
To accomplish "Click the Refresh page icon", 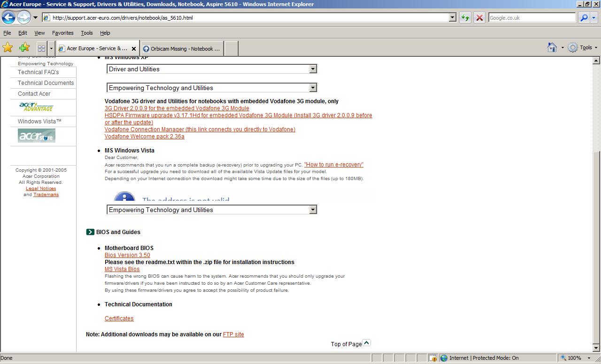I will click(465, 18).
